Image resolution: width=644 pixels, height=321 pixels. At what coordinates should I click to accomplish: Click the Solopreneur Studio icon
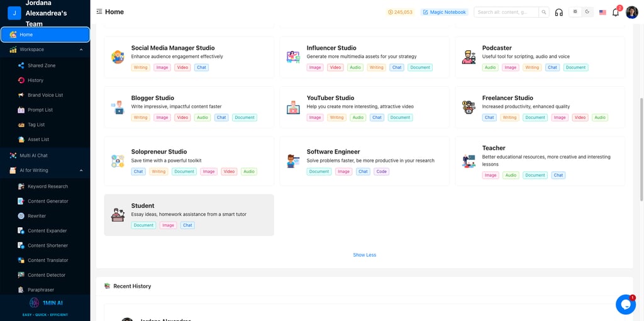point(118,161)
